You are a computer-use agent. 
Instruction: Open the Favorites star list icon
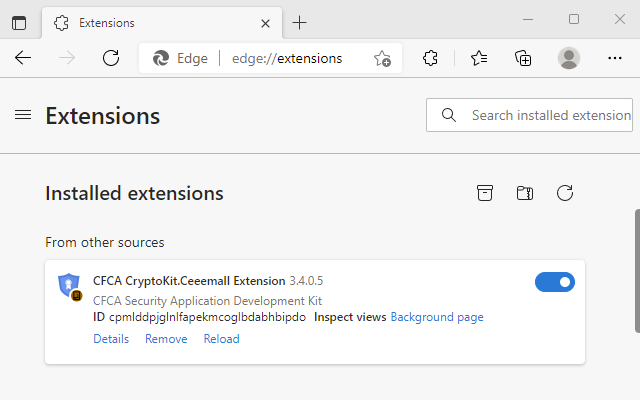479,58
